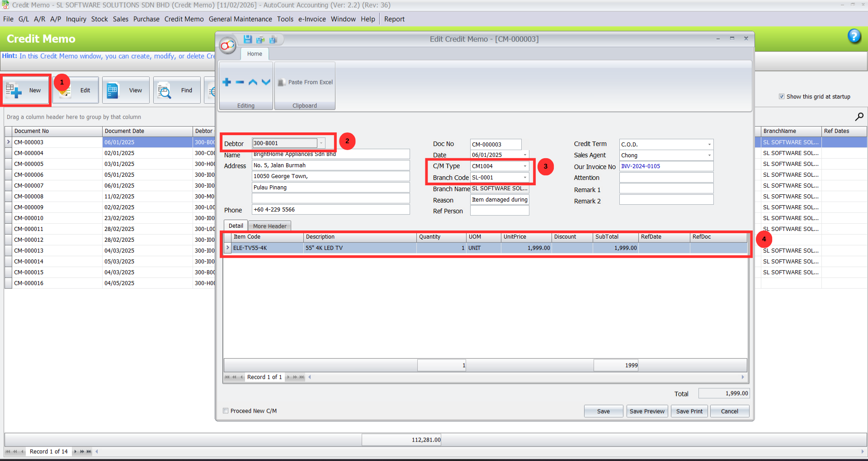Open the Sales Agent dropdown
This screenshot has height=461, width=868.
pyautogui.click(x=709, y=155)
